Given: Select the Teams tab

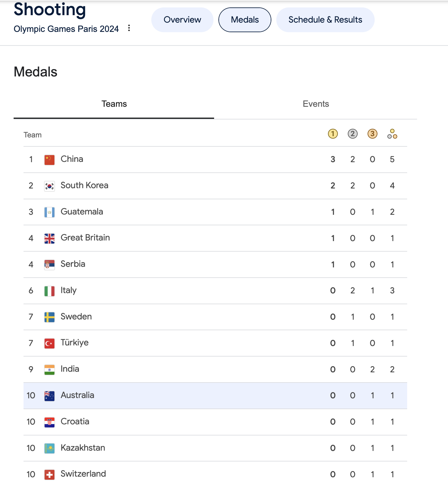Looking at the screenshot, I should pyautogui.click(x=114, y=104).
